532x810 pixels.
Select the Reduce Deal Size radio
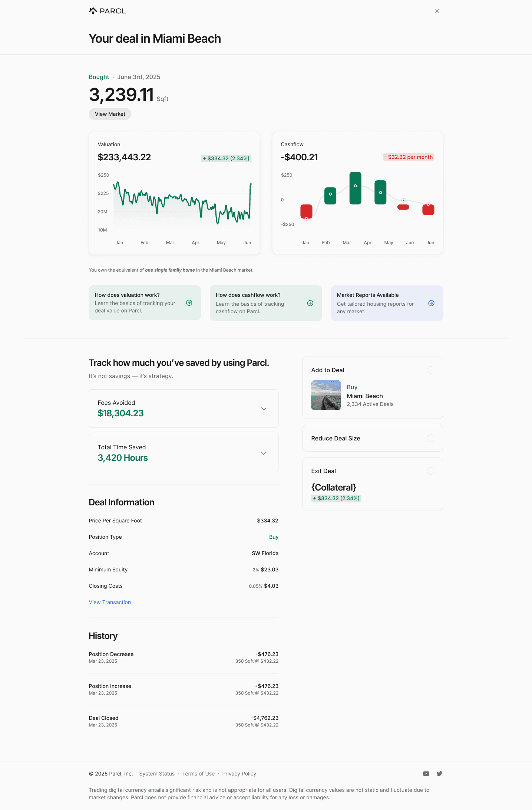point(430,438)
